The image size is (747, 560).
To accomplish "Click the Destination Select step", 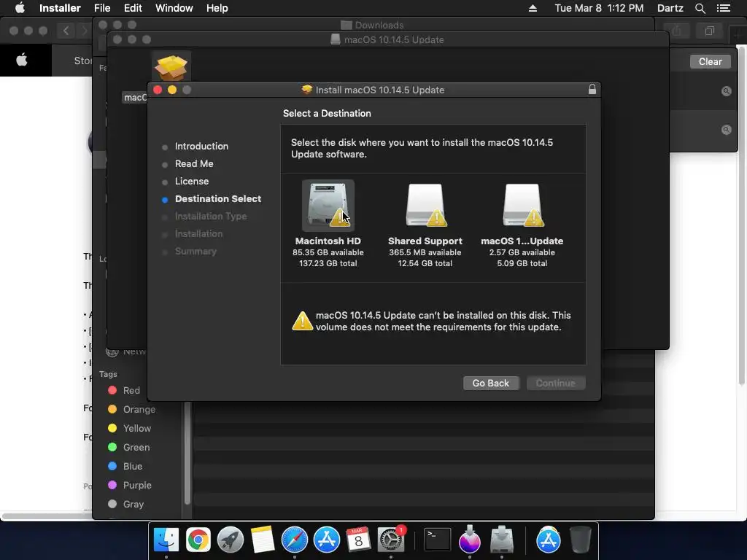I will click(217, 199).
